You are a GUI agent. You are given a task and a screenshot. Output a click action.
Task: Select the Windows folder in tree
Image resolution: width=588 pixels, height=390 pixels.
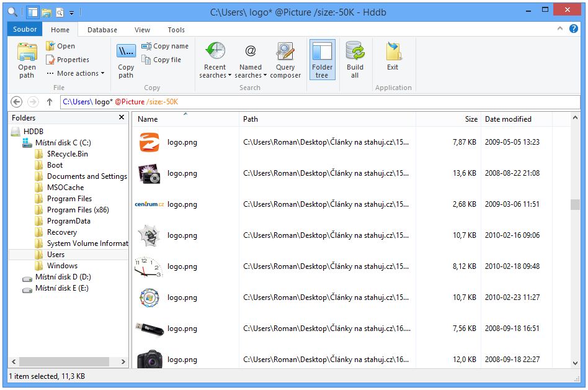(56, 266)
